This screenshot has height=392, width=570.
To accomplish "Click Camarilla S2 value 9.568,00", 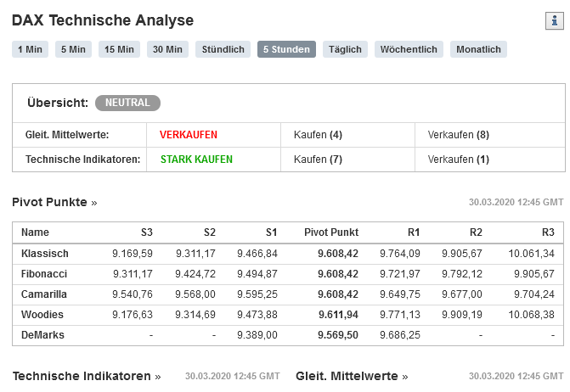I will point(195,294).
